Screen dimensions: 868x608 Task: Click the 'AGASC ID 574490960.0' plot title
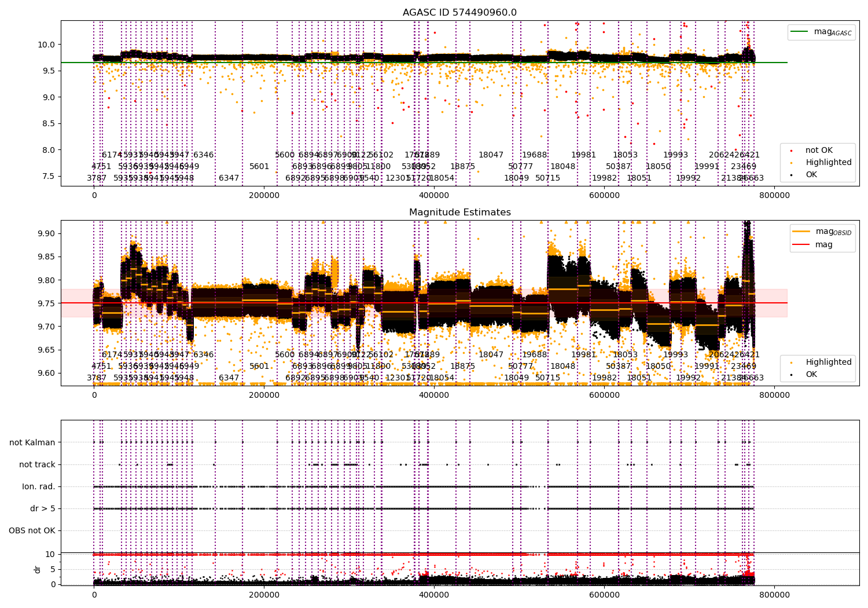[460, 12]
